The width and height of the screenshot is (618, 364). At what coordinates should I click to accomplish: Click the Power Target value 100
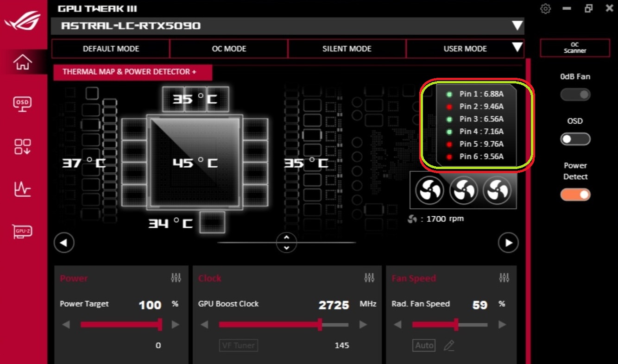[150, 305]
